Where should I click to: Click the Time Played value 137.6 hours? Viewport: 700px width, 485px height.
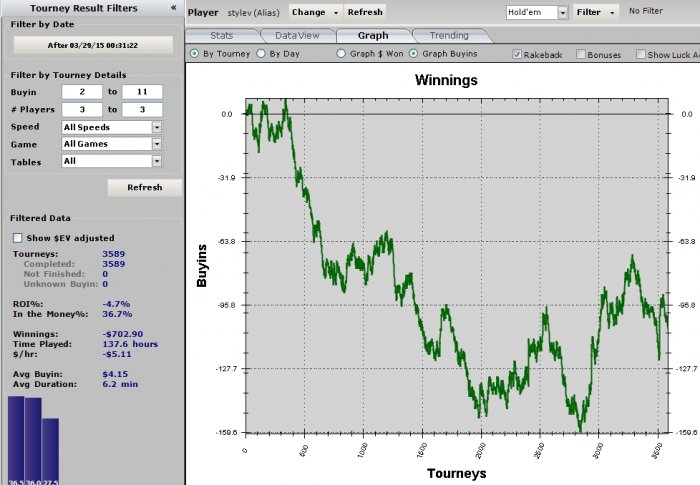[x=130, y=344]
